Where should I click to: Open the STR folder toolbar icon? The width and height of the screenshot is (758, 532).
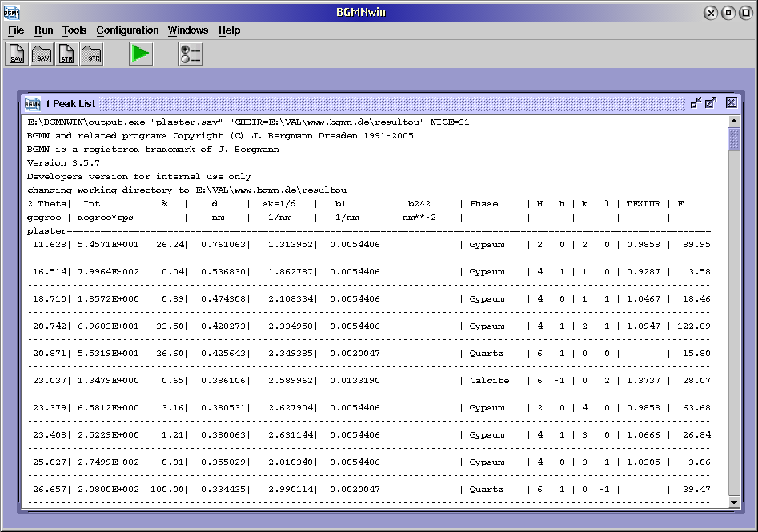[x=91, y=54]
